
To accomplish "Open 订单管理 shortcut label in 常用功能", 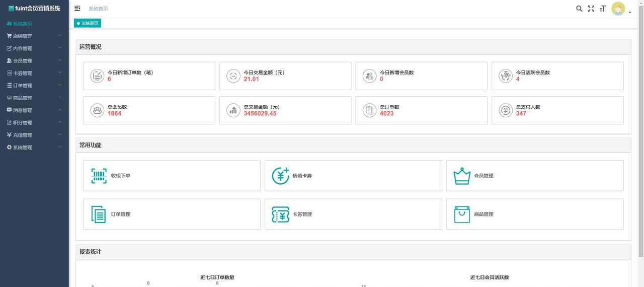I will click(121, 214).
